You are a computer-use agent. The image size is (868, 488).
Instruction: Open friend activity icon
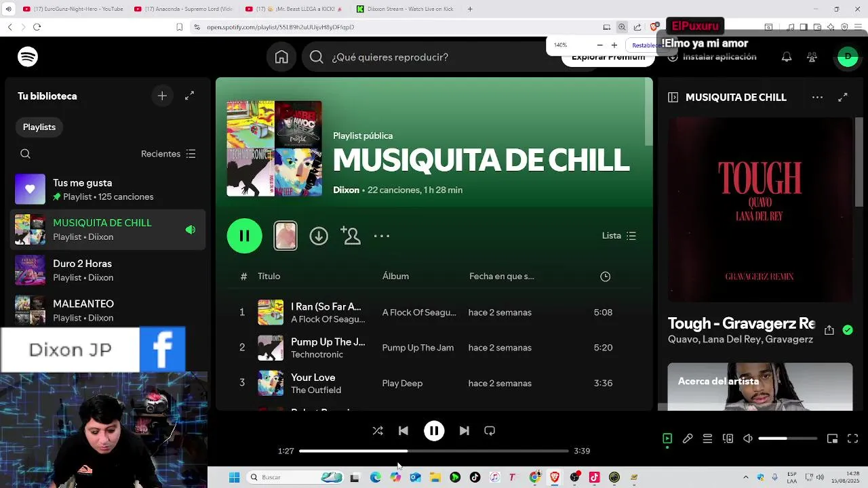coord(812,57)
